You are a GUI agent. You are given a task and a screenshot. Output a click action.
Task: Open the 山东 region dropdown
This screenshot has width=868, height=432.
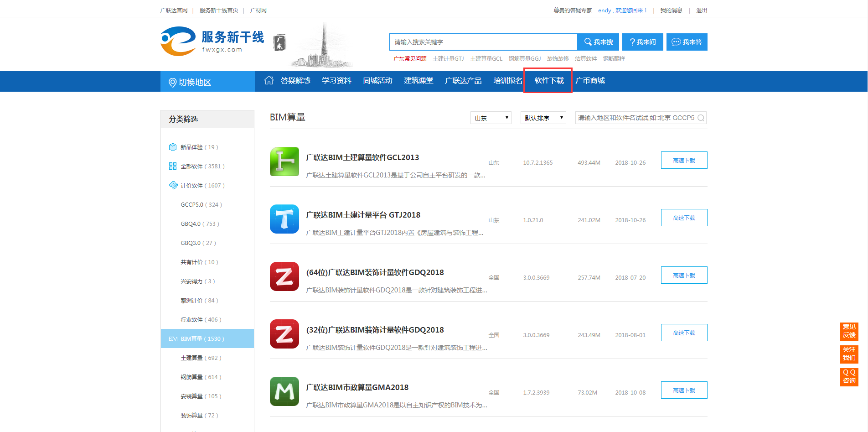(491, 118)
